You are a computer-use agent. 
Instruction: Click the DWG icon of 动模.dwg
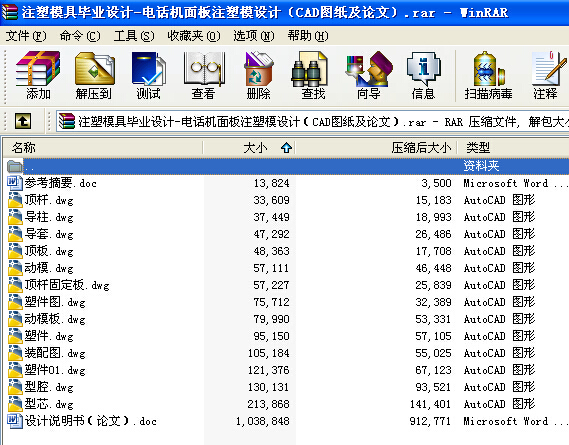tap(15, 268)
